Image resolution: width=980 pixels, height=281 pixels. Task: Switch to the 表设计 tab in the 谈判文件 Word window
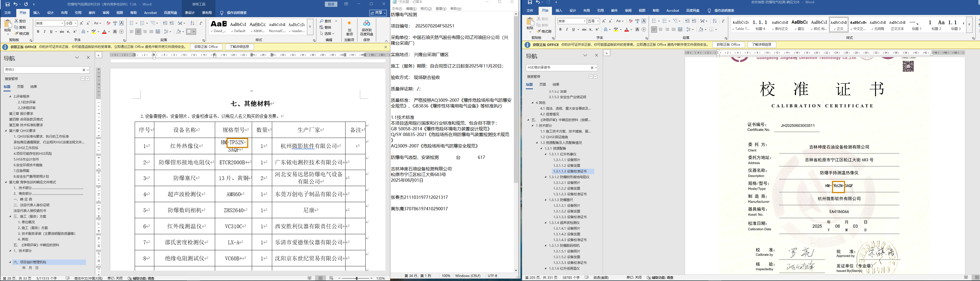[x=190, y=13]
